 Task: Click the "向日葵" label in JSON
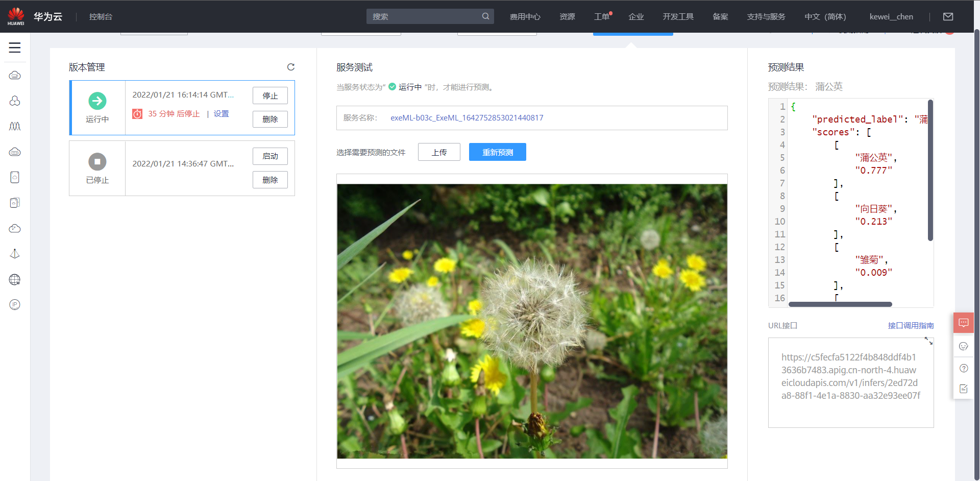pyautogui.click(x=874, y=209)
